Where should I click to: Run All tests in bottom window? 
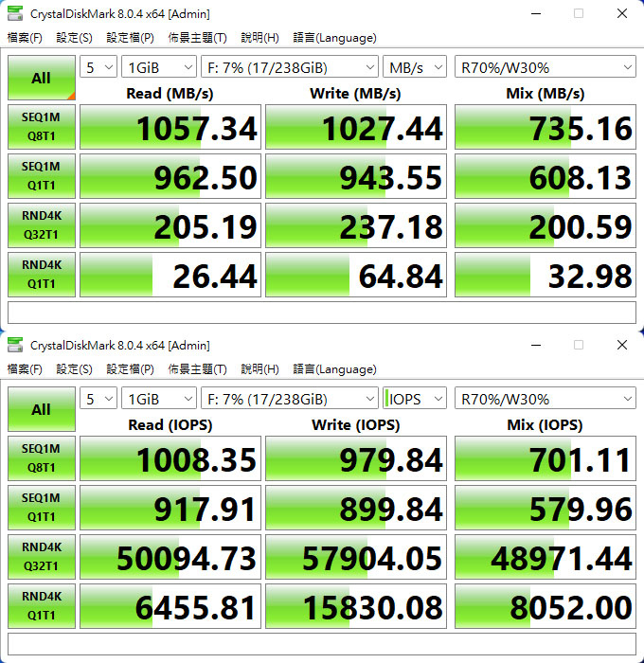tap(42, 409)
